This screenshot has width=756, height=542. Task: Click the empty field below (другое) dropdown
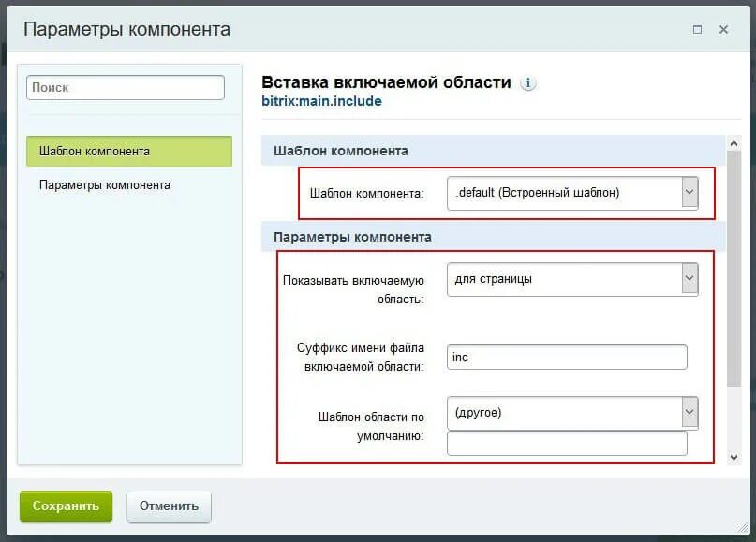coord(567,443)
